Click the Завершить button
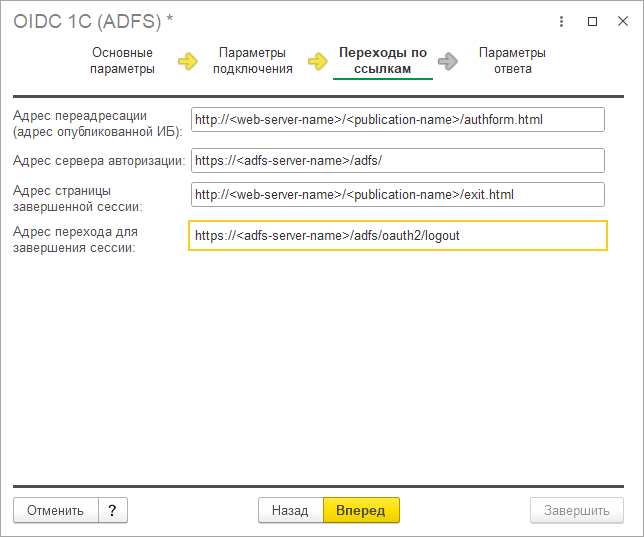 tap(576, 510)
